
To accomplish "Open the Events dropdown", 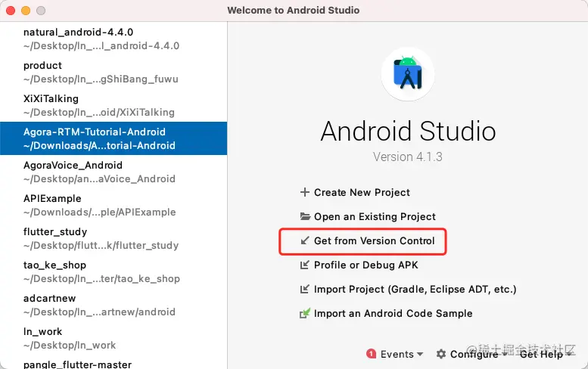I will point(401,354).
